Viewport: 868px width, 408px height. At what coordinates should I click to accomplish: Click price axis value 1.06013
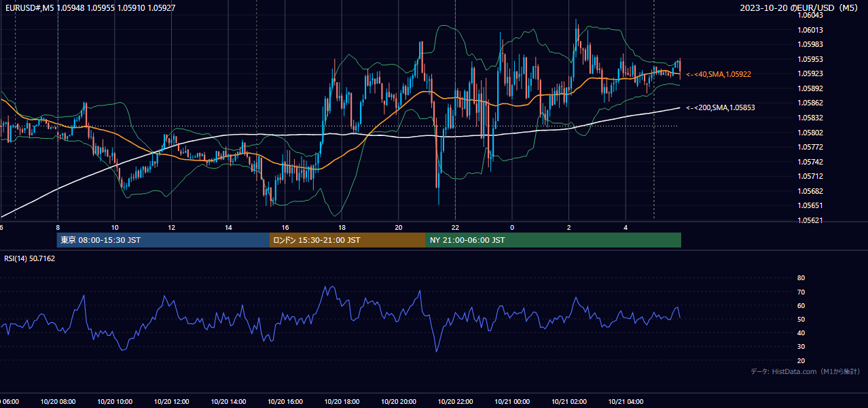coord(810,30)
